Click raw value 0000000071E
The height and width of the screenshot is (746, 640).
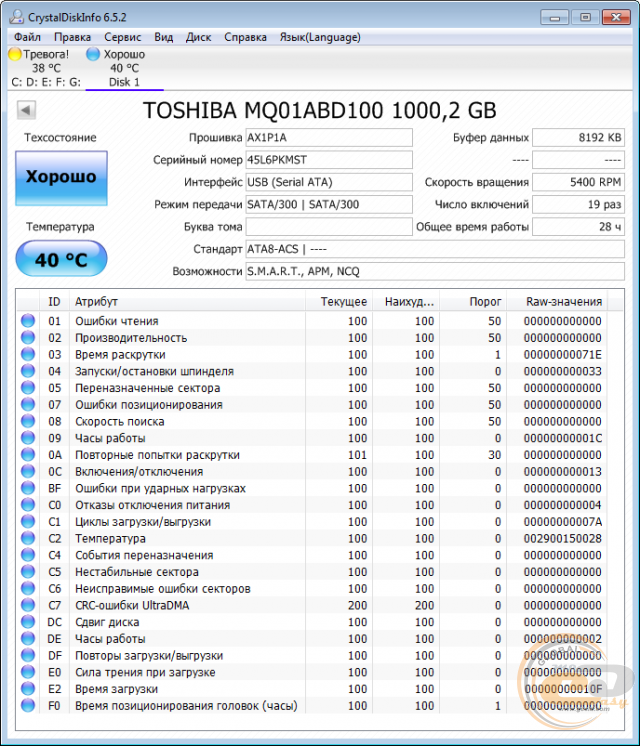562,354
